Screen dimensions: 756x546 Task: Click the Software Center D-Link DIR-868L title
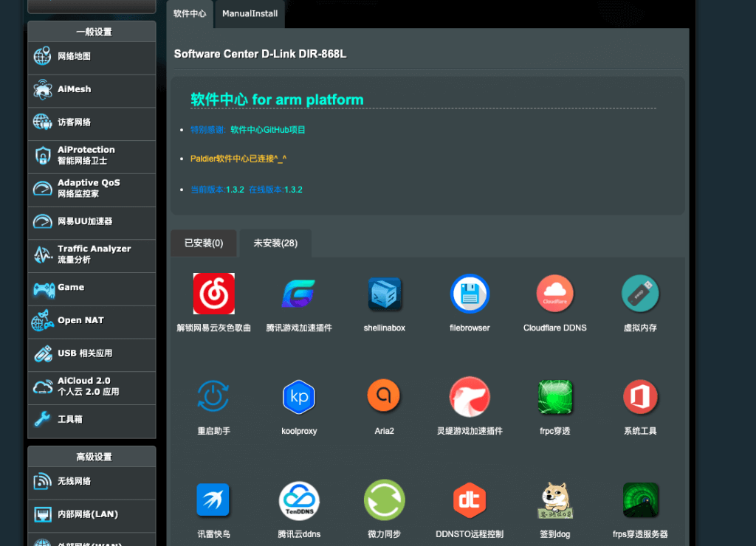pos(260,54)
